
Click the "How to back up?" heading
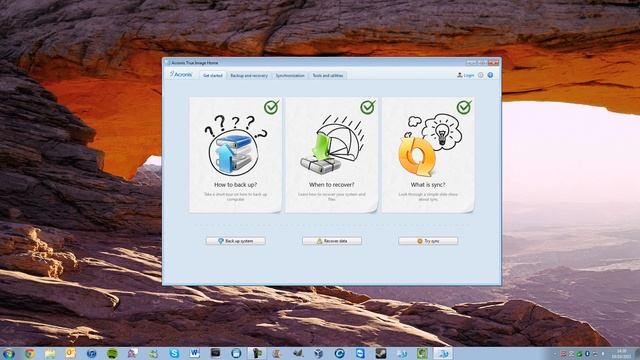236,185
